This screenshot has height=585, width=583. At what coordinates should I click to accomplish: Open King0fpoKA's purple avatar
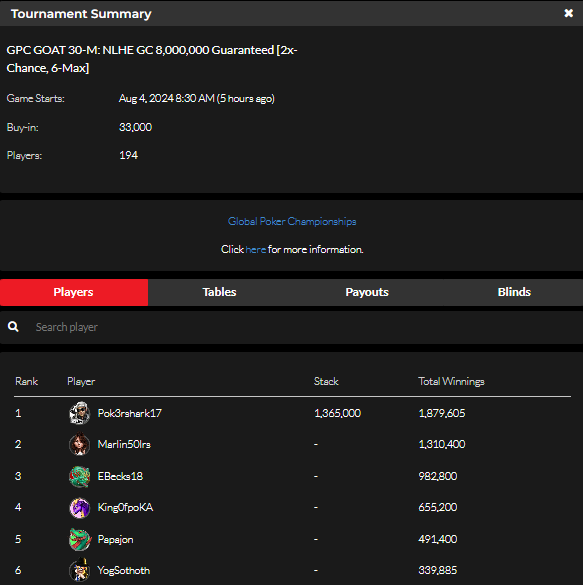coord(79,507)
